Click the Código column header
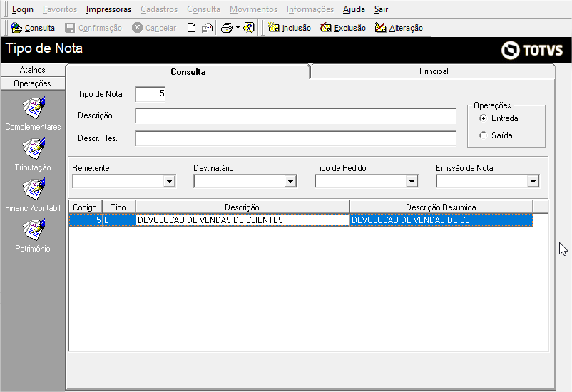The height and width of the screenshot is (392, 572). pyautogui.click(x=85, y=207)
